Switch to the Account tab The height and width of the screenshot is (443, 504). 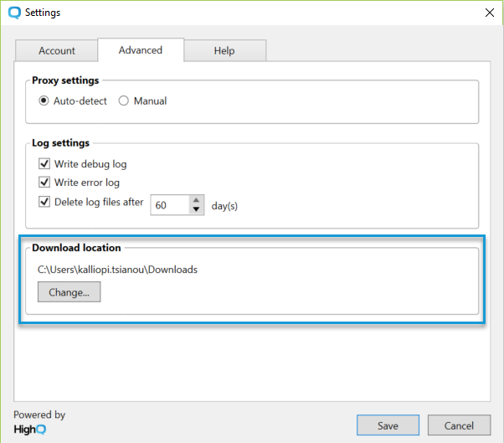tap(57, 50)
